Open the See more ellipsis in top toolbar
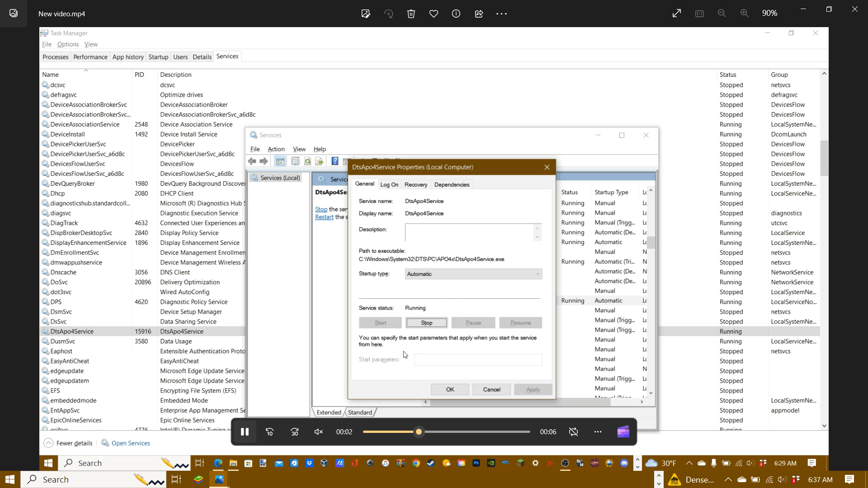868x488 pixels. (501, 14)
